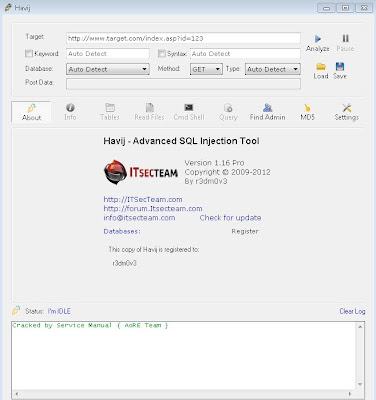Viewport: 376px width, 400px height.
Task: Open the forum.Itsecteam.com link
Action: coord(153,209)
